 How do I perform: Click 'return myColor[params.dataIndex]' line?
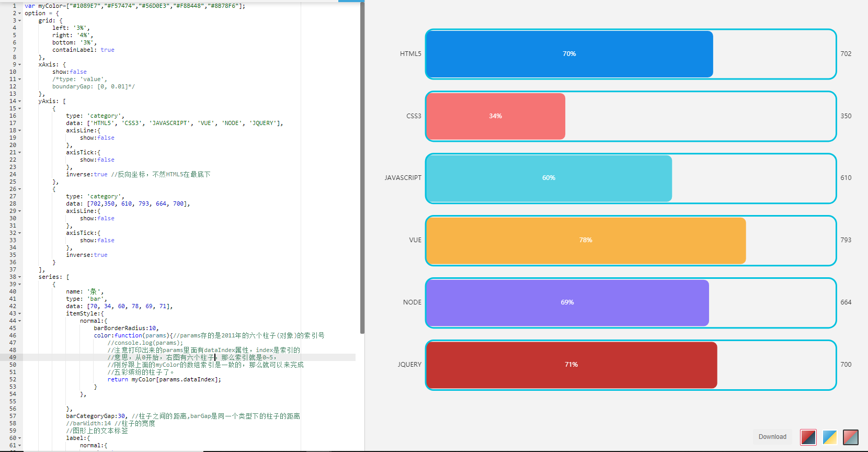click(164, 380)
